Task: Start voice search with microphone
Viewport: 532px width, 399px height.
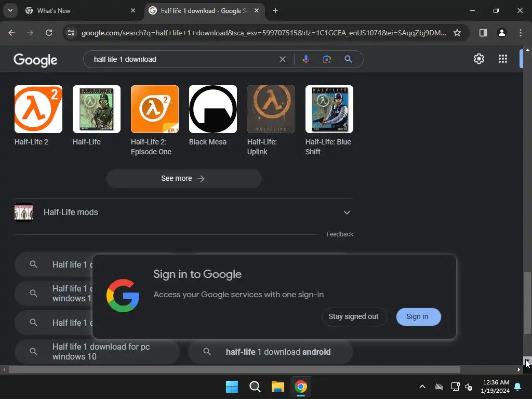Action: (305, 59)
